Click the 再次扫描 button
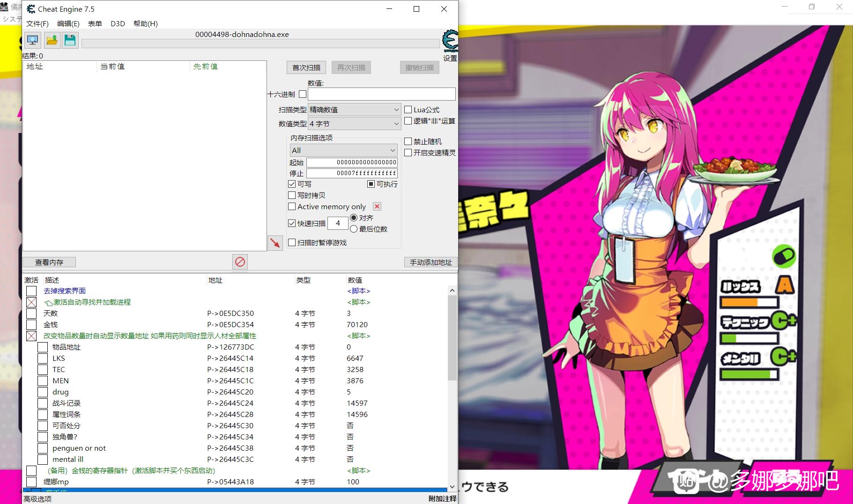The height and width of the screenshot is (504, 853). (351, 67)
